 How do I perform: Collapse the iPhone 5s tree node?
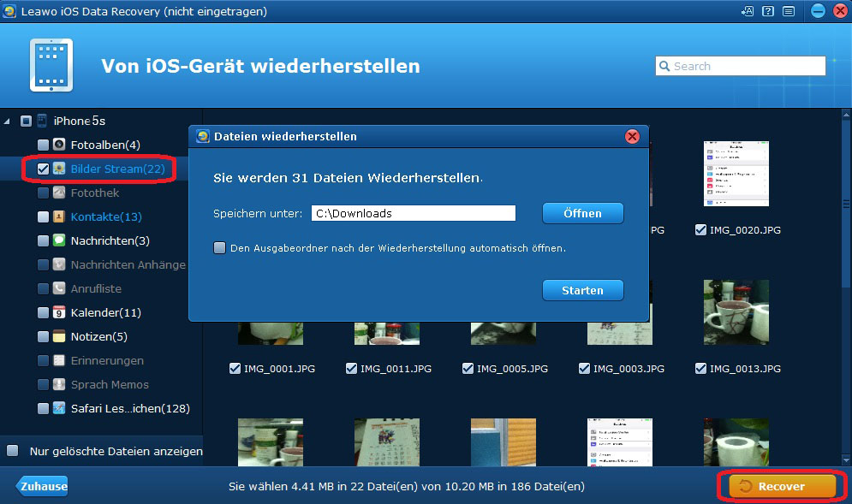pos(7,122)
